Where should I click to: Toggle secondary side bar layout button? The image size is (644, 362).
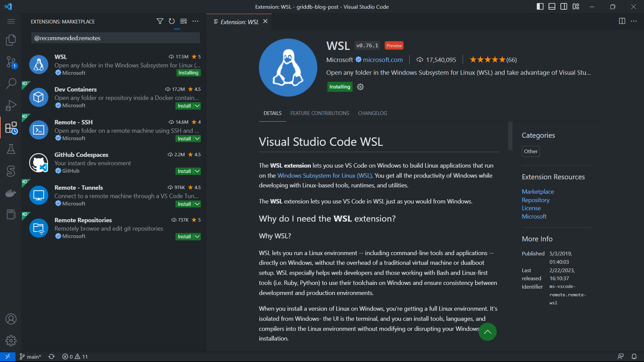pyautogui.click(x=564, y=7)
